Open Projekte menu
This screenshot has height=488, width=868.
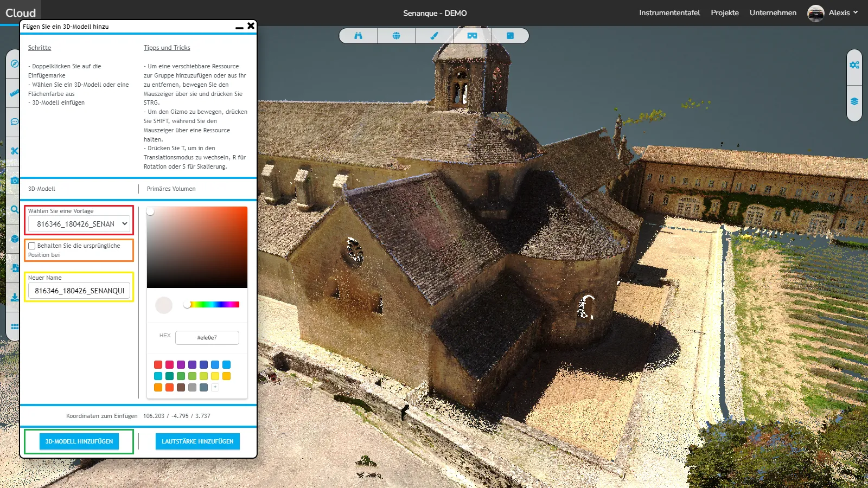[725, 12]
